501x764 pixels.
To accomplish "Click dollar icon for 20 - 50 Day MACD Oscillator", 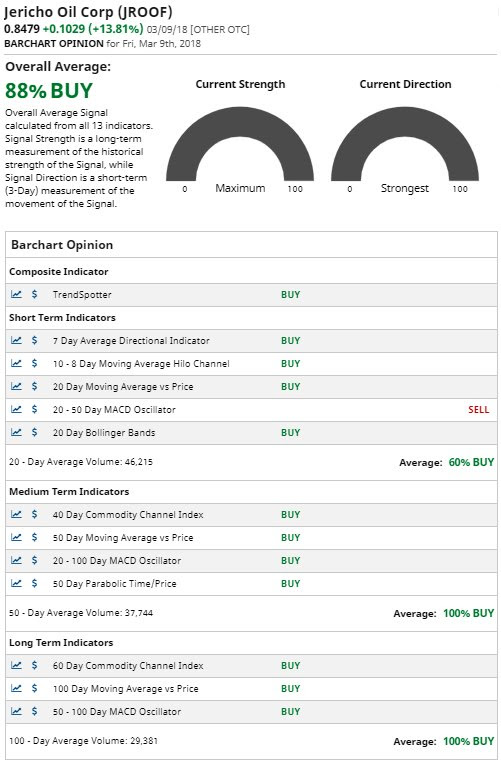I will pos(34,409).
